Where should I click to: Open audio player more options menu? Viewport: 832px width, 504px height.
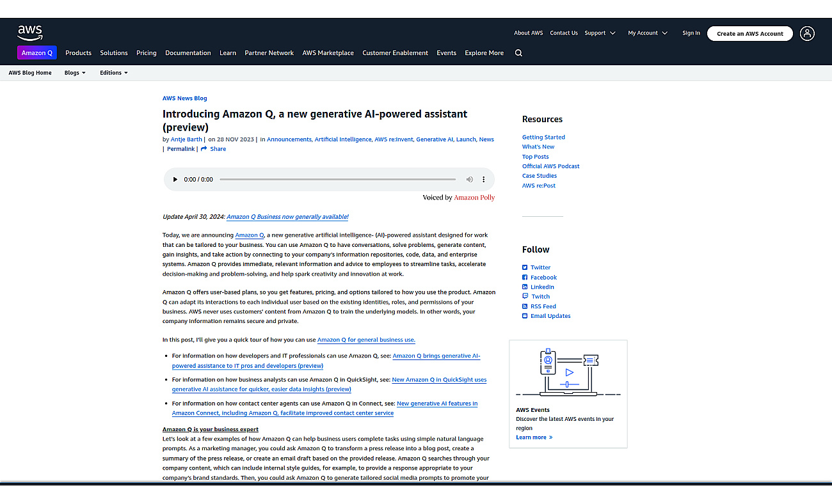coord(484,180)
